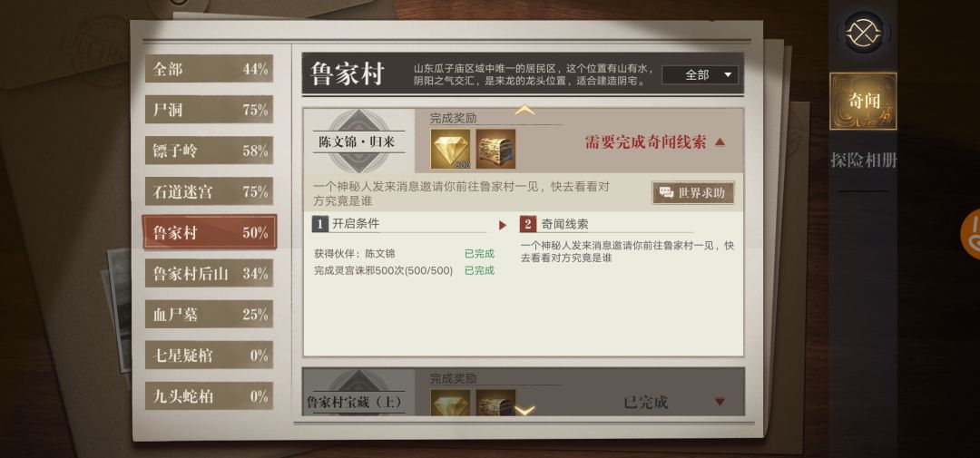The image size is (980, 458).
Task: Click the 全部 44% overall progress entry
Action: [210, 69]
